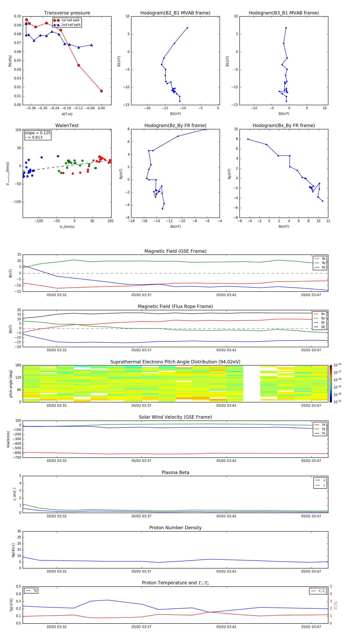Click the 'Pt(nPa)' y-axis label
Screen dimensions: 351x644
pyautogui.click(x=10, y=61)
